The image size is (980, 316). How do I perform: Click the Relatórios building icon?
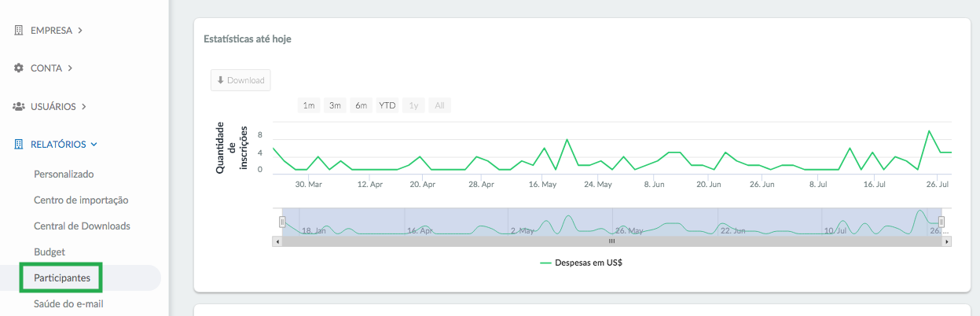coord(19,145)
